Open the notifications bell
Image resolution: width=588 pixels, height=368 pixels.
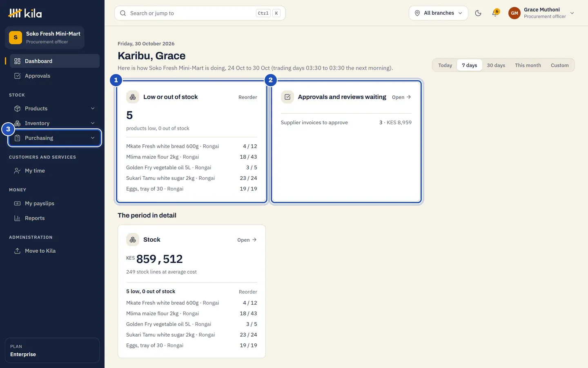click(x=495, y=13)
